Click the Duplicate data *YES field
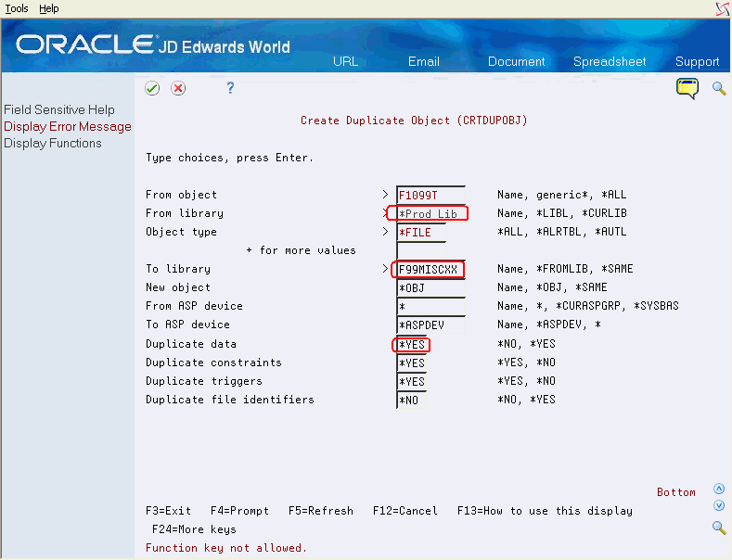 (x=411, y=344)
